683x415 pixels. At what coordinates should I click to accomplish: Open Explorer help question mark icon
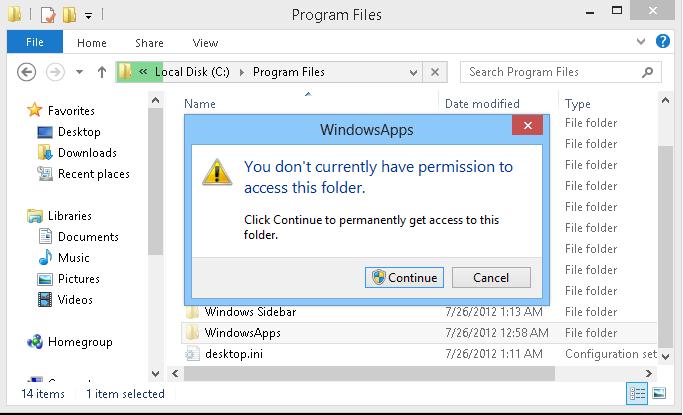[x=663, y=41]
